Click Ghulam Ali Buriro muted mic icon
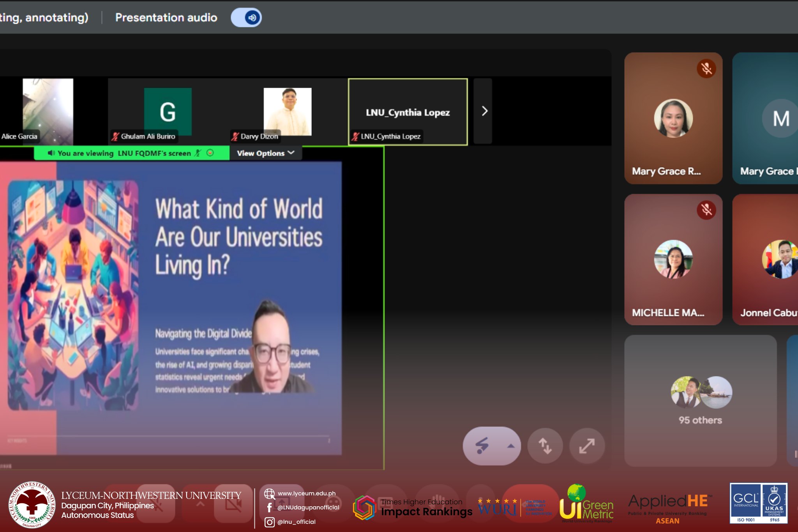798x532 pixels. 115,136
